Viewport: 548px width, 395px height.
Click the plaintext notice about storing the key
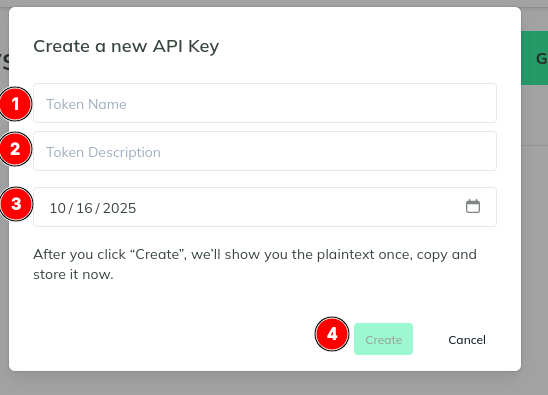[255, 264]
